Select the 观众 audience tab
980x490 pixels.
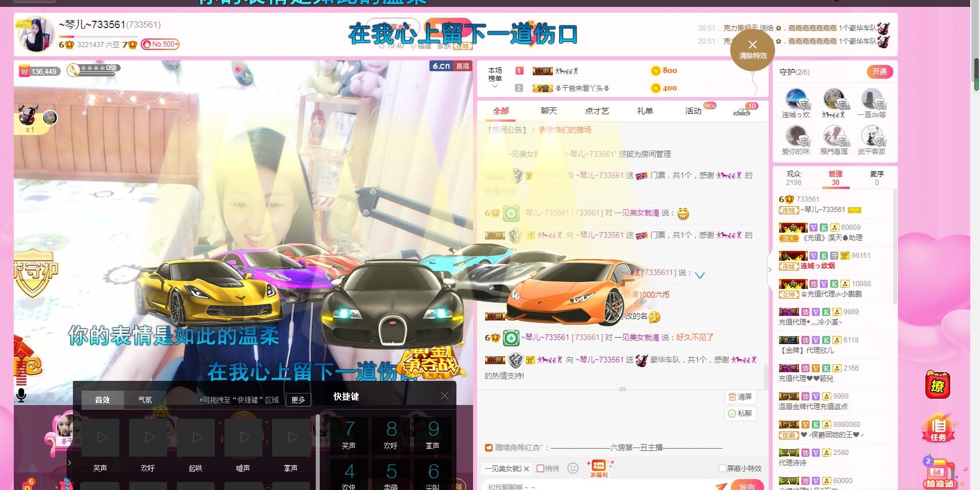793,178
